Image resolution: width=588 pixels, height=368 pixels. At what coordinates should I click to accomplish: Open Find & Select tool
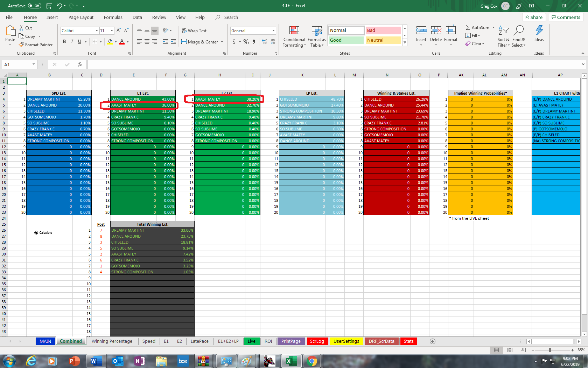click(518, 36)
